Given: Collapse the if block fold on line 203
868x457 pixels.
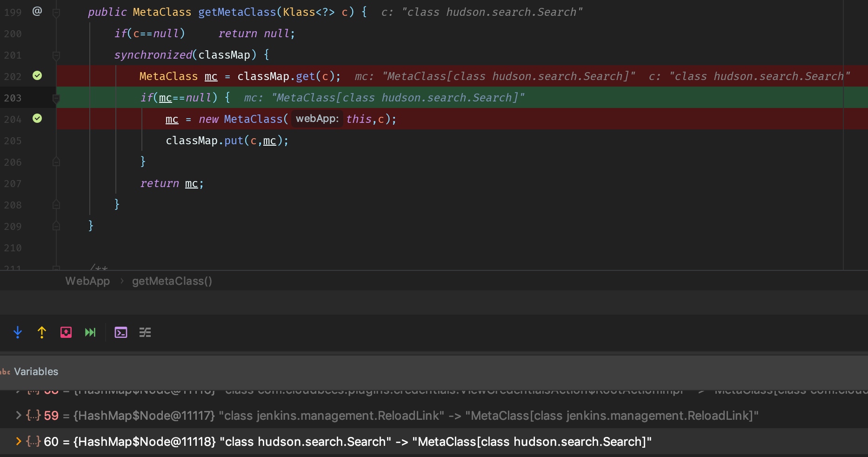Looking at the screenshot, I should point(56,99).
